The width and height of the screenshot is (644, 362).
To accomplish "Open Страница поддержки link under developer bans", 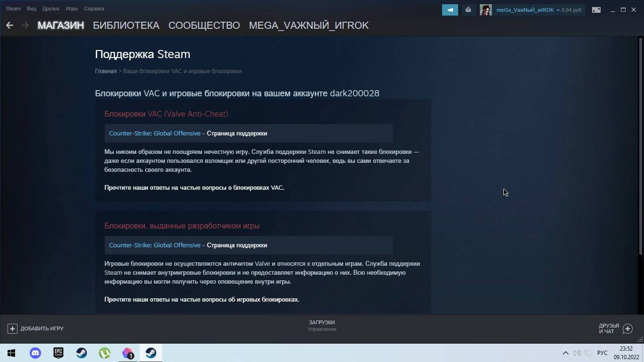I will [x=237, y=245].
